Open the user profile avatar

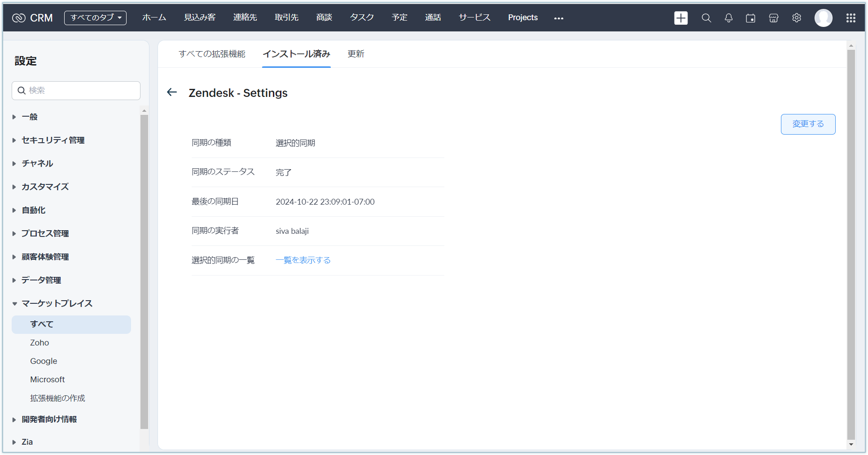(x=824, y=18)
